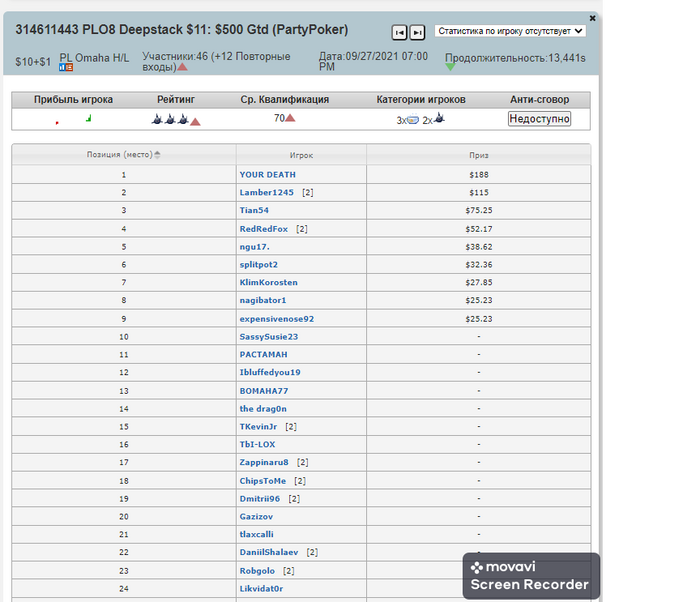Viewport: 700px width, 602px height.
Task: Click the Игрок column header
Action: point(301,155)
